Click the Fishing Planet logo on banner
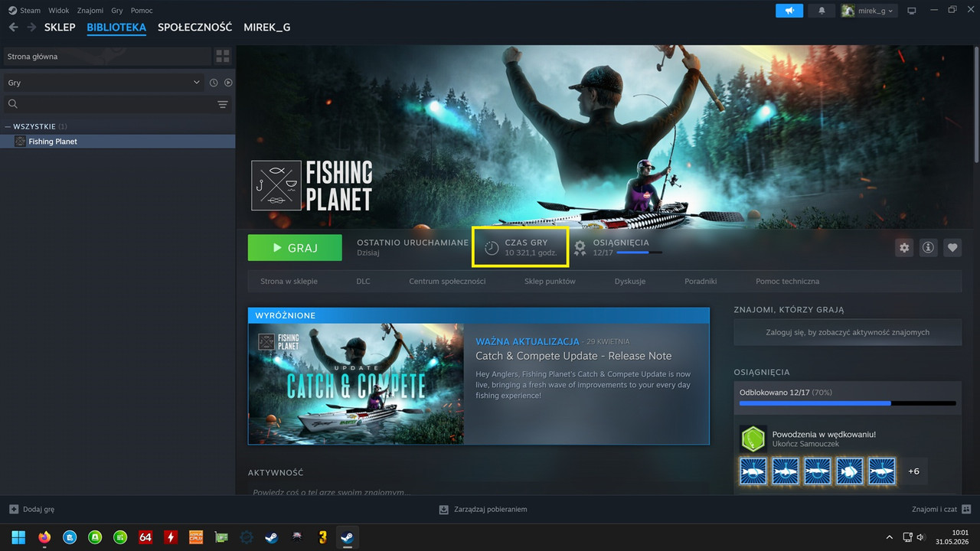980x551 pixels. pos(312,185)
